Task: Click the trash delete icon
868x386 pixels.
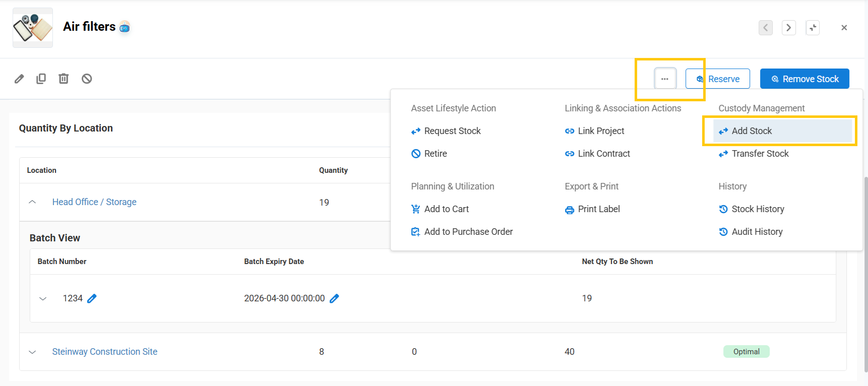Action: (x=64, y=79)
